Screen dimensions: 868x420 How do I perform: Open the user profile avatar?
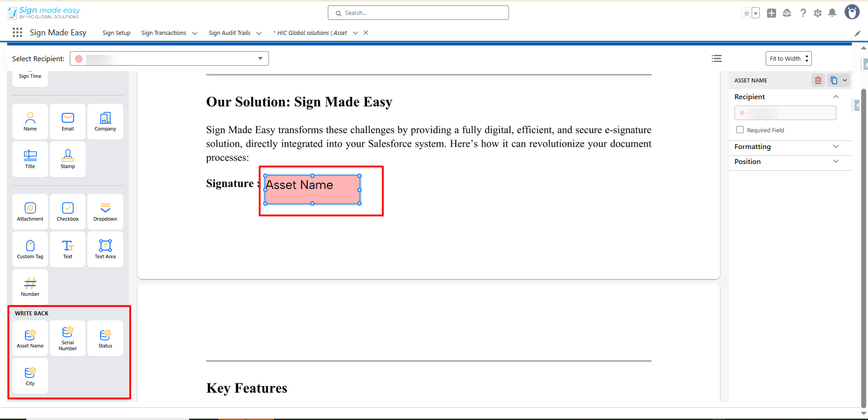852,12
